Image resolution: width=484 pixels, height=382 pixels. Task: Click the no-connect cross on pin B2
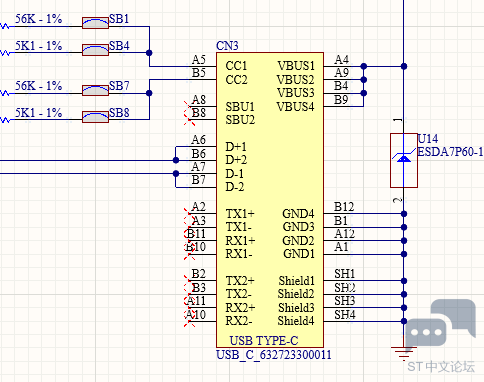tap(189, 281)
